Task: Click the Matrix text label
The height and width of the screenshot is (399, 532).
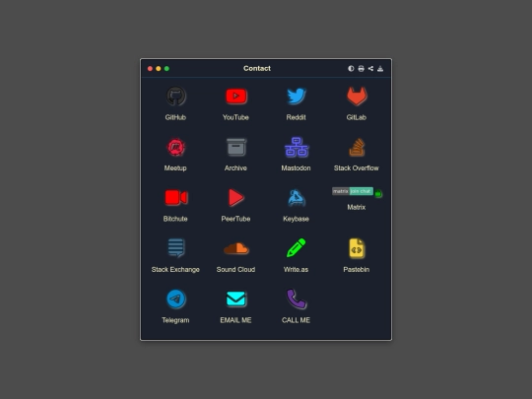Action: [357, 207]
